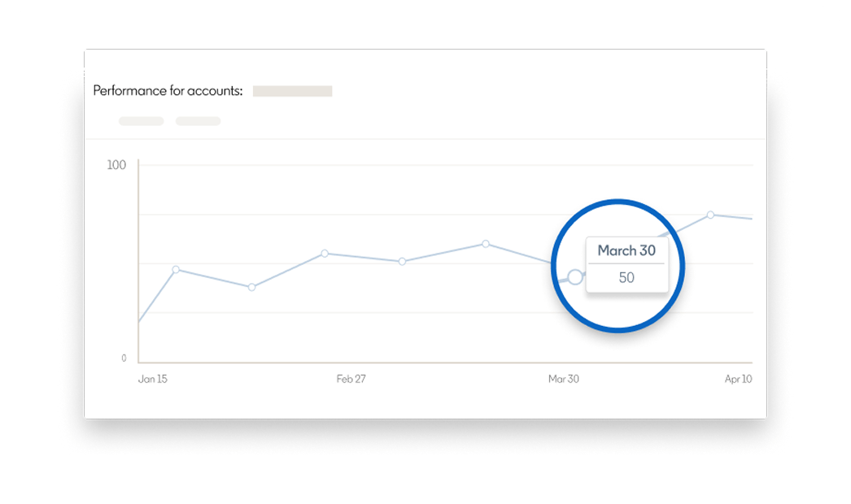Select the fifth data point before the March 30 dip
Image resolution: width=851 pixels, height=504 pixels.
pyautogui.click(x=486, y=244)
